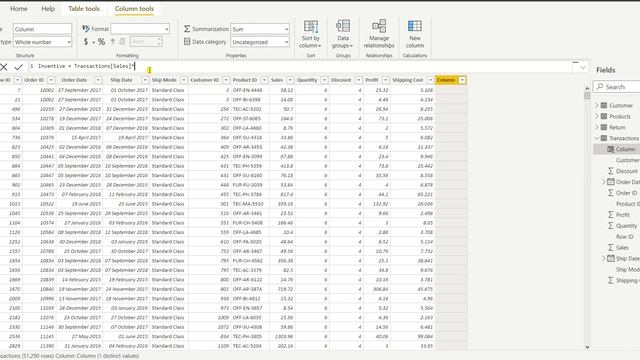Viewport: 640px width, 360px height.
Task: Click the scroll down arrow of table
Action: pos(587,347)
